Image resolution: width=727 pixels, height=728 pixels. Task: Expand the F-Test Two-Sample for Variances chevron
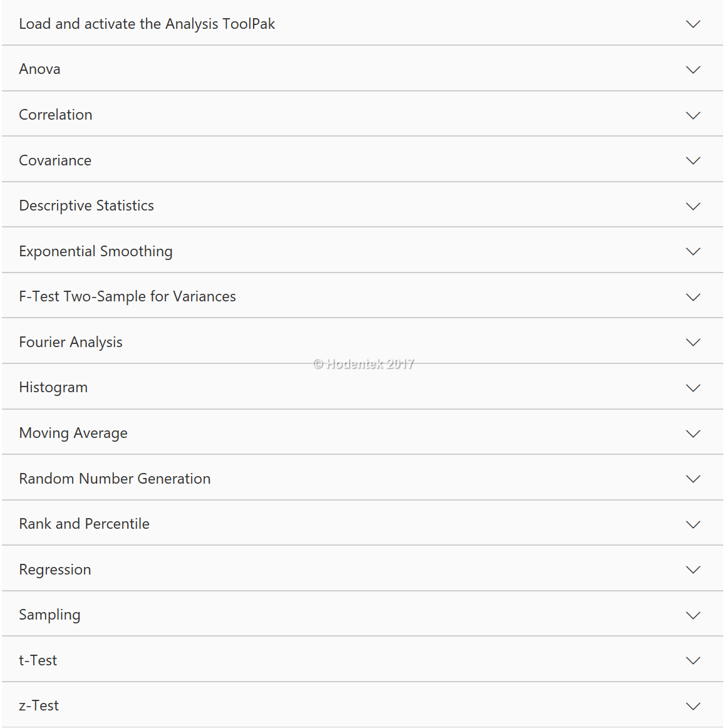693,297
